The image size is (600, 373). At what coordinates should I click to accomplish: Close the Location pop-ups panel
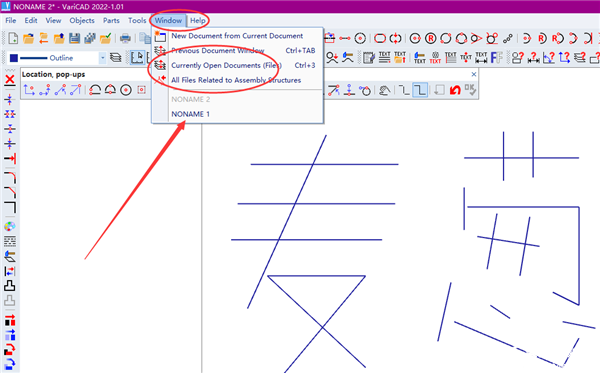click(474, 74)
